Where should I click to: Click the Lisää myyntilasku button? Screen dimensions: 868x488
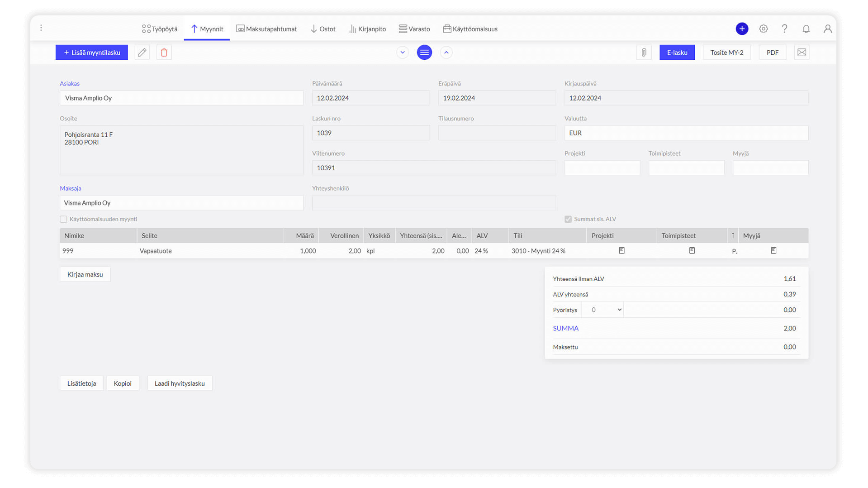(x=92, y=53)
